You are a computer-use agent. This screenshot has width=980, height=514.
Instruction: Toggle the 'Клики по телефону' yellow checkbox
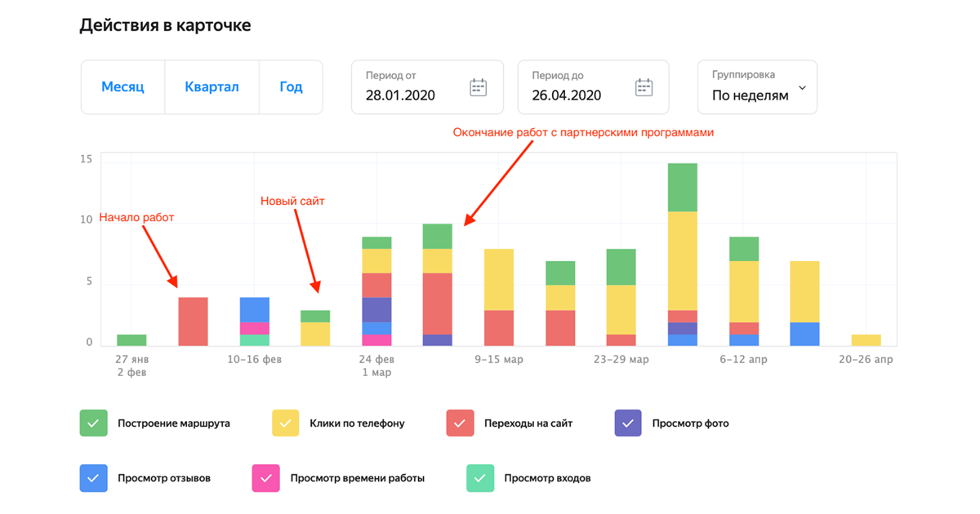point(286,423)
